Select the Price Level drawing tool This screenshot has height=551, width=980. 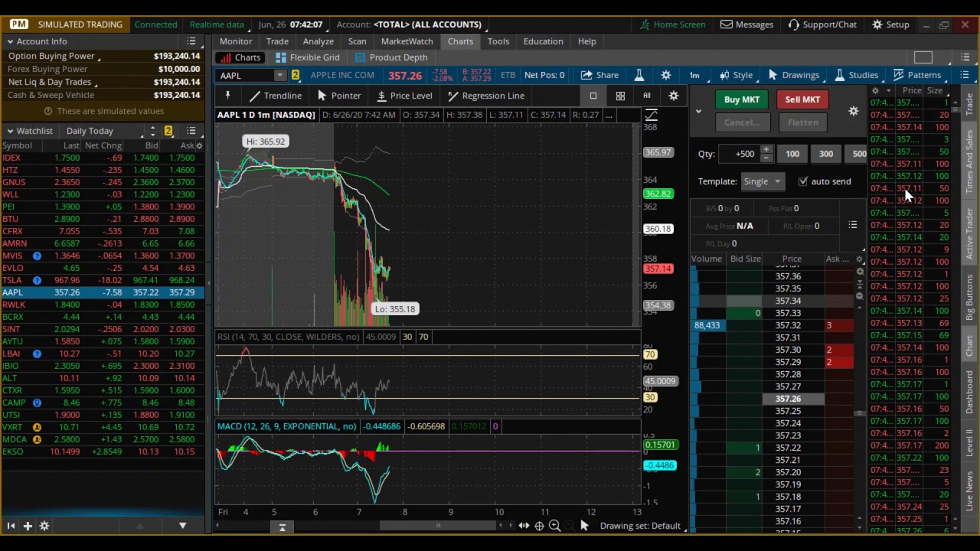pos(404,96)
